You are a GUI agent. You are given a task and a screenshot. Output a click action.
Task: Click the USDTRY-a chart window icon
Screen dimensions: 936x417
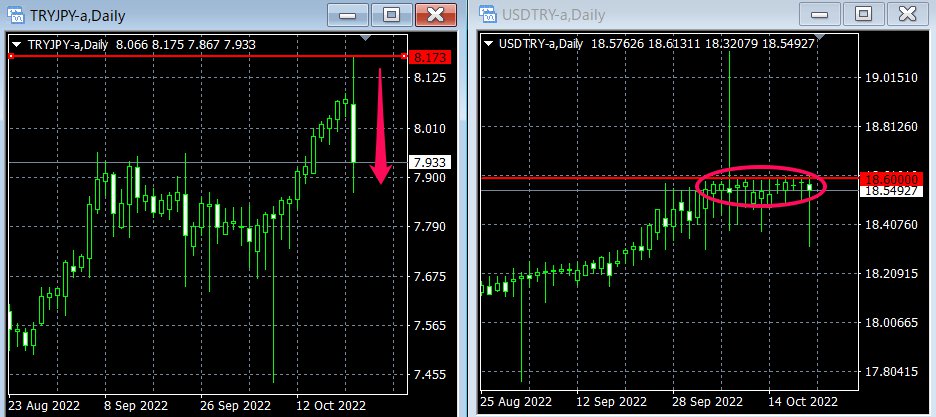[x=488, y=15]
